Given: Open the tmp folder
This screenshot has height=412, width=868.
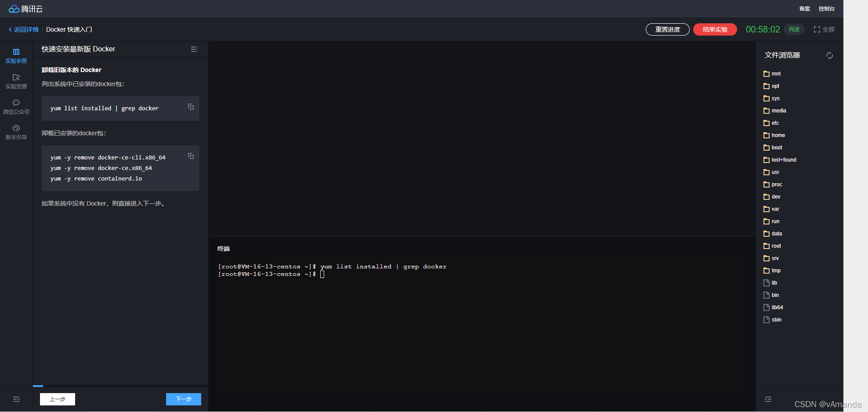Looking at the screenshot, I should point(772,271).
